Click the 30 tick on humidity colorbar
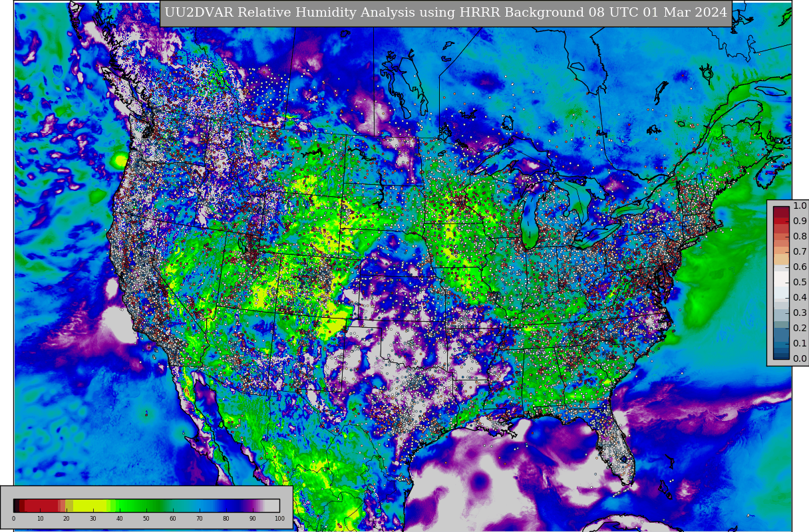Viewport: 809px width, 532px height. coord(93,519)
